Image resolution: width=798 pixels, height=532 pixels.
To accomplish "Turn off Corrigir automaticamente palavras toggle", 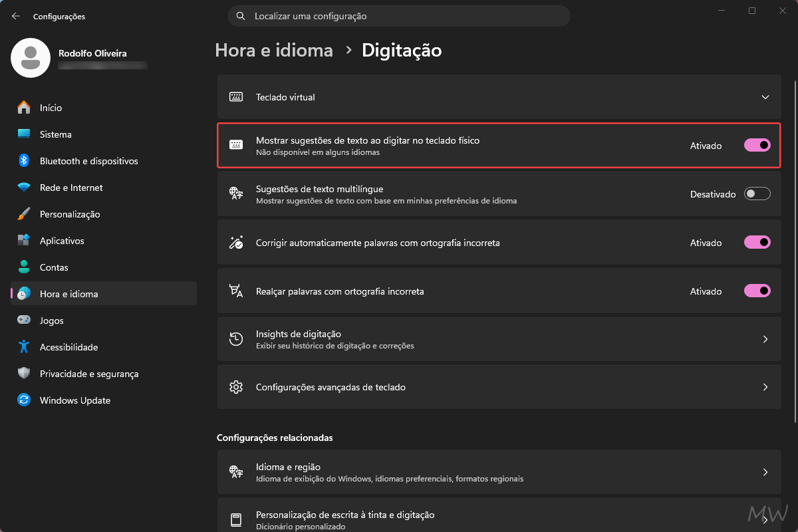I will (x=757, y=243).
